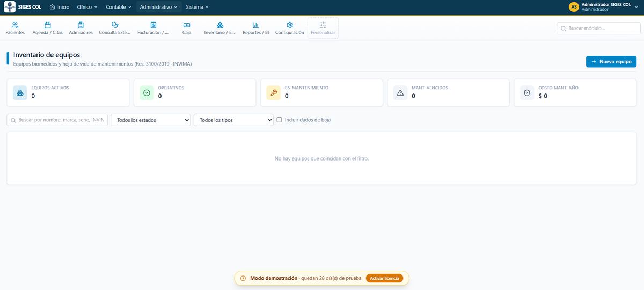
Task: Open Administrador SIGES COL user menu
Action: (x=604, y=7)
